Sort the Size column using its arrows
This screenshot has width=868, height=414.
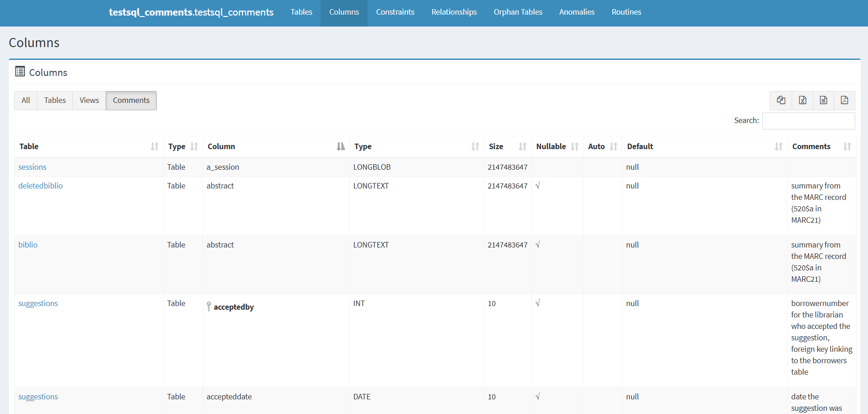522,146
